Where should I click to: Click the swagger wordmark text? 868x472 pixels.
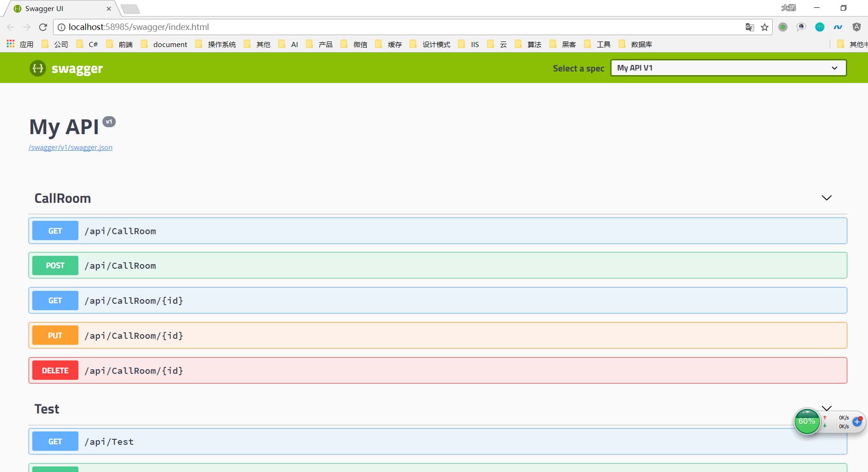point(77,69)
